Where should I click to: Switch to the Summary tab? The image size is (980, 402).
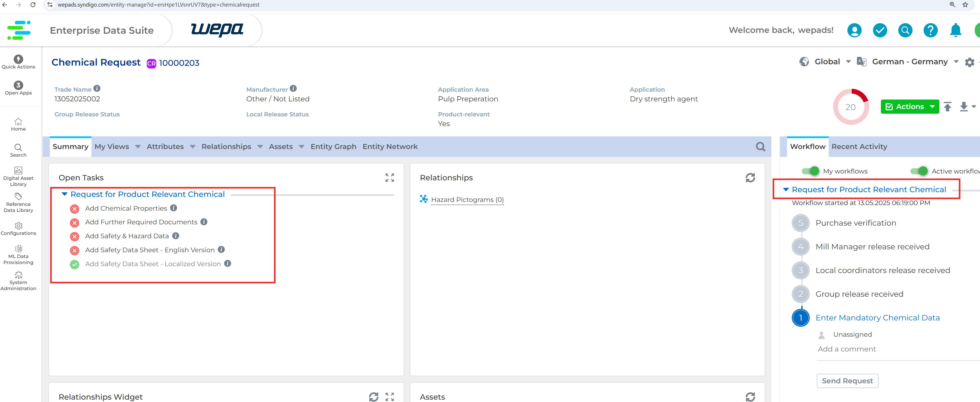[x=70, y=147]
